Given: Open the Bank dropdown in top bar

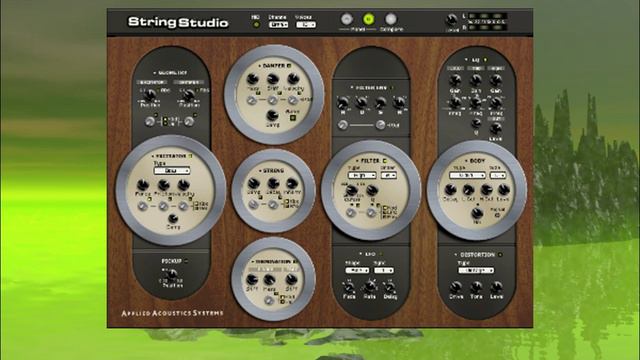Looking at the screenshot, I should (278, 25).
